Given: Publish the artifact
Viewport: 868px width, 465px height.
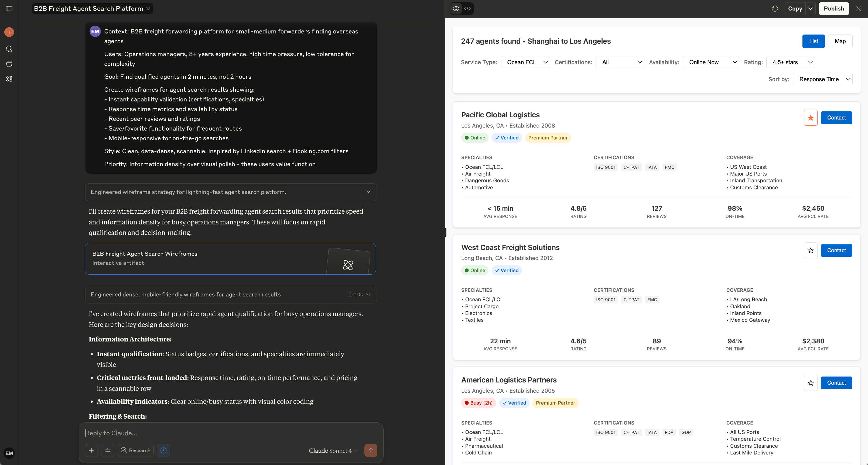Looking at the screenshot, I should point(834,9).
